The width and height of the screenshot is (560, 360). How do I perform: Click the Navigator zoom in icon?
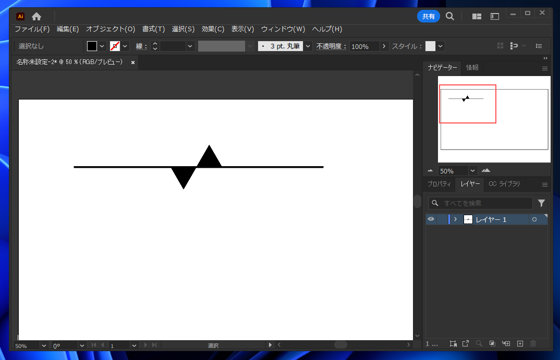486,171
